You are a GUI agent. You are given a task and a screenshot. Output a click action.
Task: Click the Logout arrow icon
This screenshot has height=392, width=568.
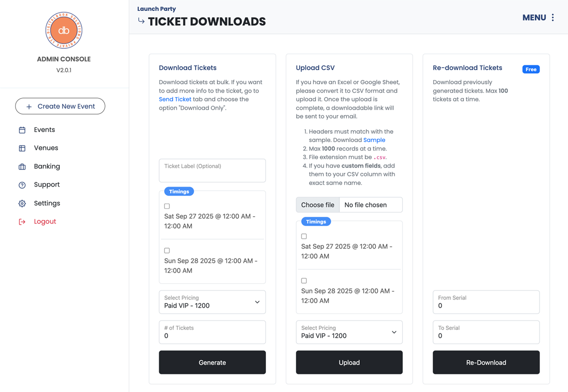click(22, 222)
